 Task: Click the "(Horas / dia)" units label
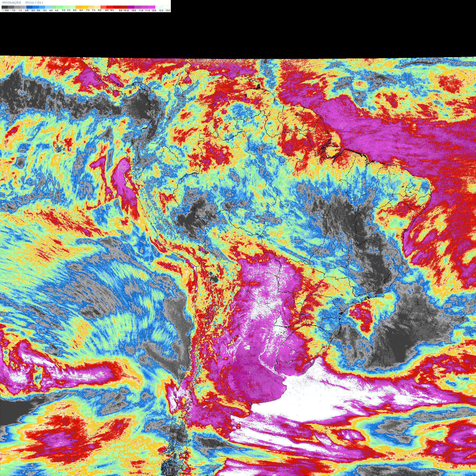34,2
